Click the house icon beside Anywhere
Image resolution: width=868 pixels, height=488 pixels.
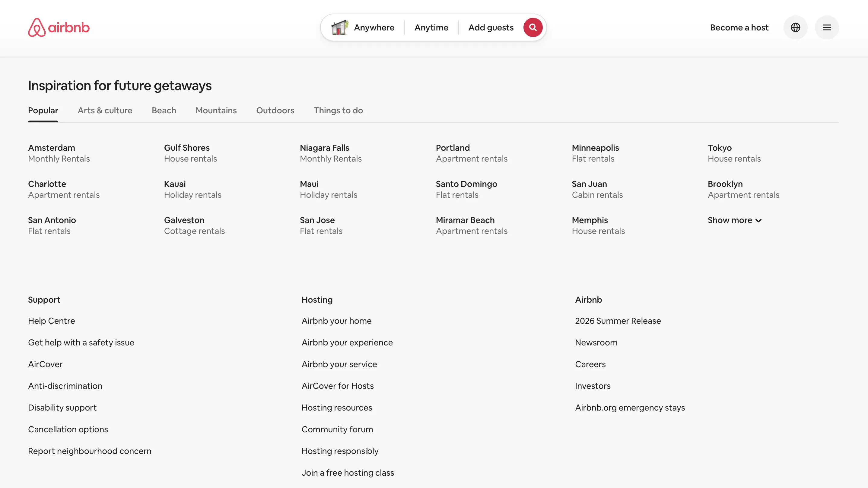coord(340,27)
